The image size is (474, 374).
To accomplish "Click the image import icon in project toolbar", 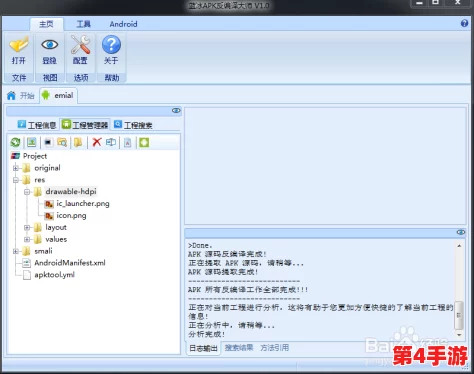I will 32,142.
